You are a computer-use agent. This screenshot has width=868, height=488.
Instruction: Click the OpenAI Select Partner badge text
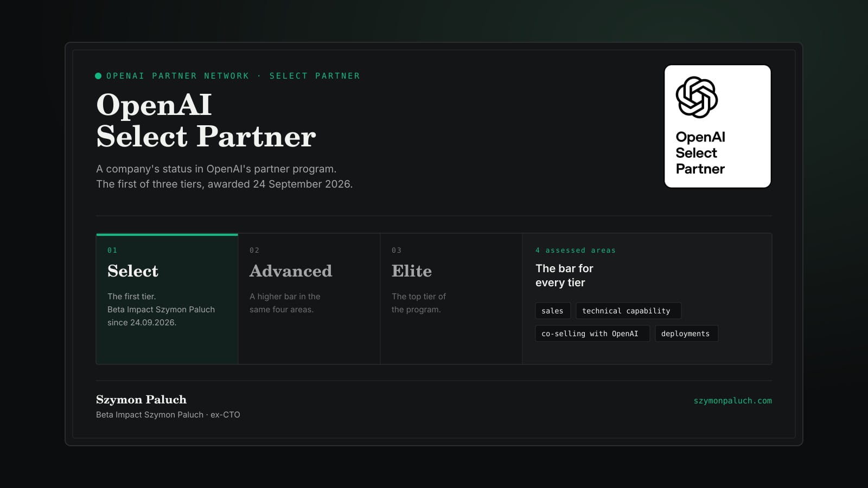(x=700, y=153)
